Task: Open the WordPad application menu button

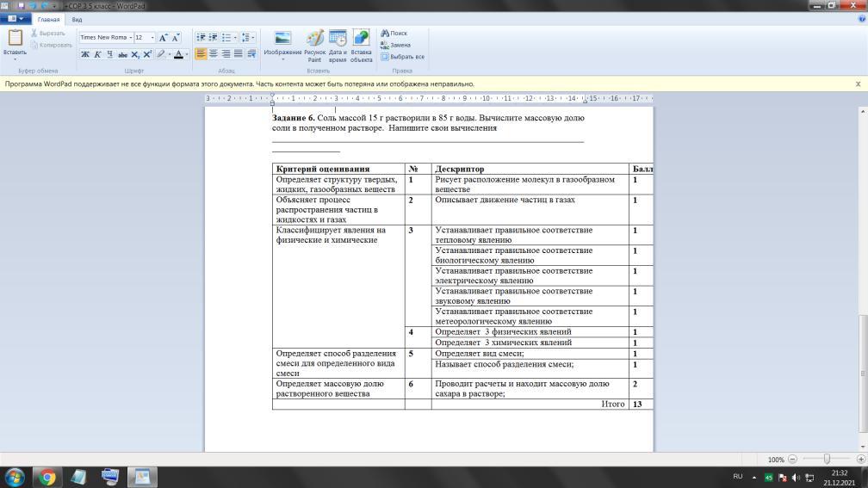Action: point(15,19)
